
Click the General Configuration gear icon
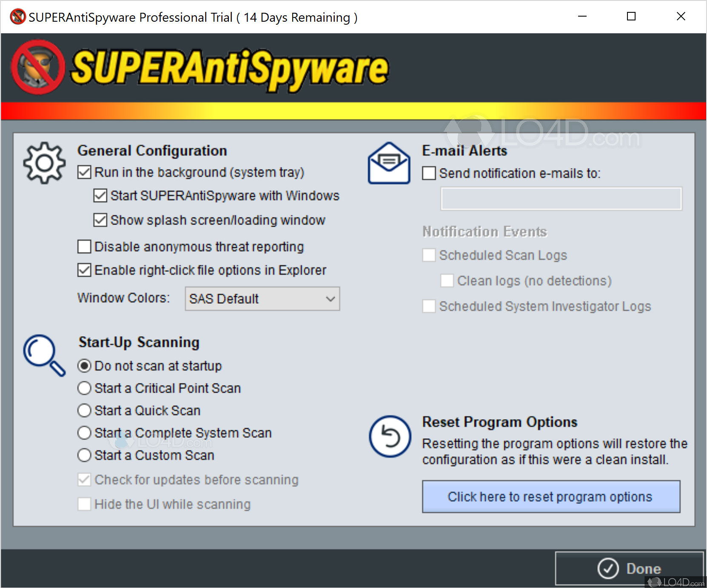(x=44, y=162)
